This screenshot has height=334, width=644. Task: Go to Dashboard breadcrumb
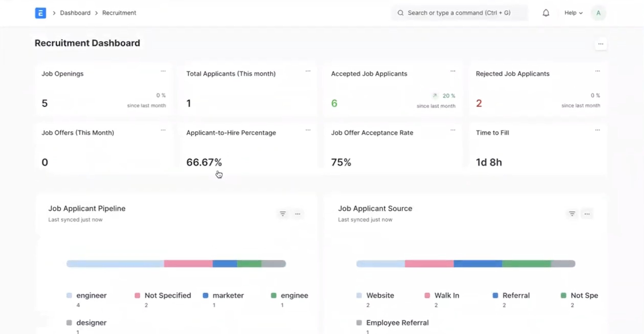(75, 13)
